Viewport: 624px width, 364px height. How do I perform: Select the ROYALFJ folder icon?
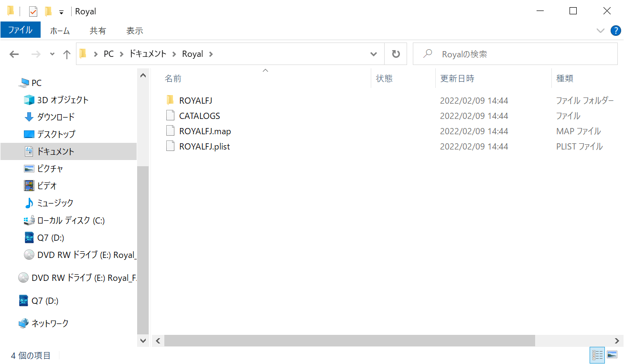pyautogui.click(x=170, y=100)
